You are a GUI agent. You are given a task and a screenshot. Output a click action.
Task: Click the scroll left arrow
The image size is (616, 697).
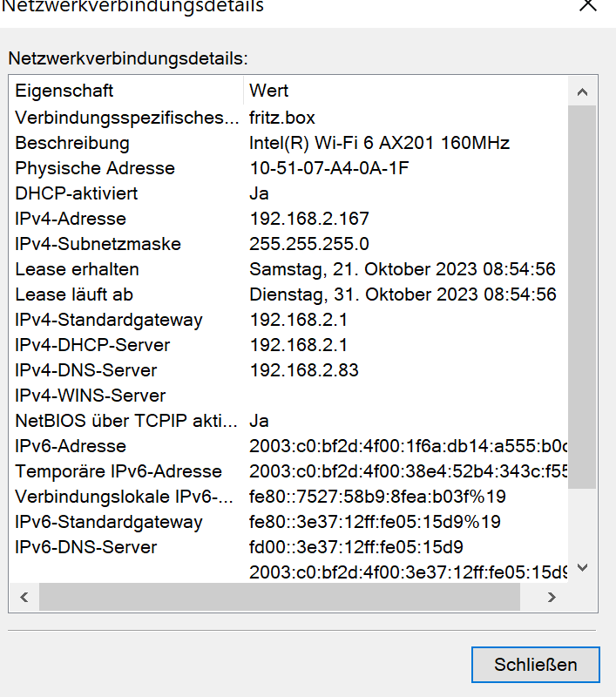(x=24, y=597)
